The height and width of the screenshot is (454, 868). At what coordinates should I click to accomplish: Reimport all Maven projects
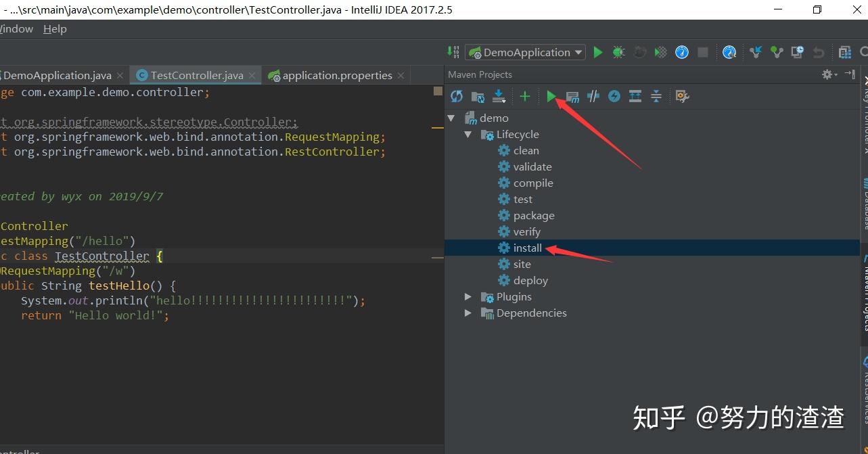coord(457,96)
